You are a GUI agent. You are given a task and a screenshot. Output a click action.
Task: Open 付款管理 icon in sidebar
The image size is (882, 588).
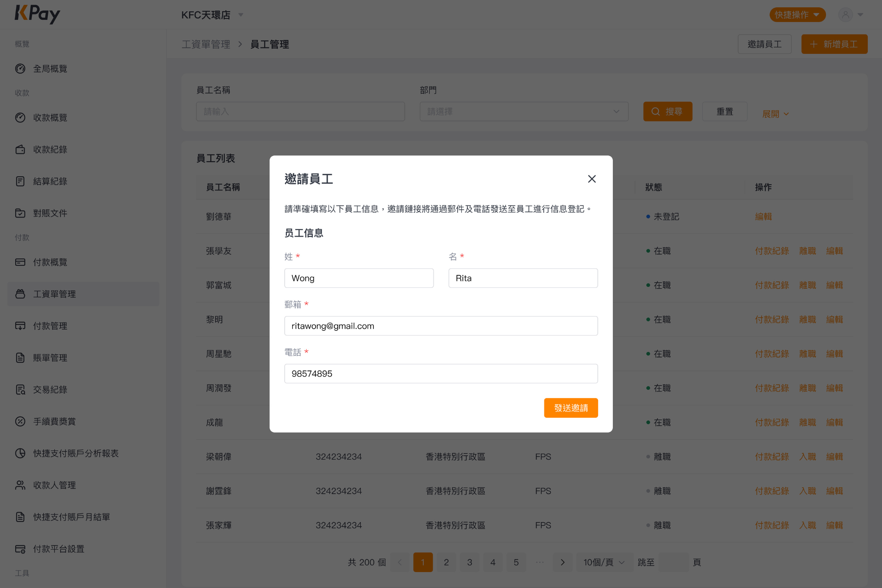point(20,326)
